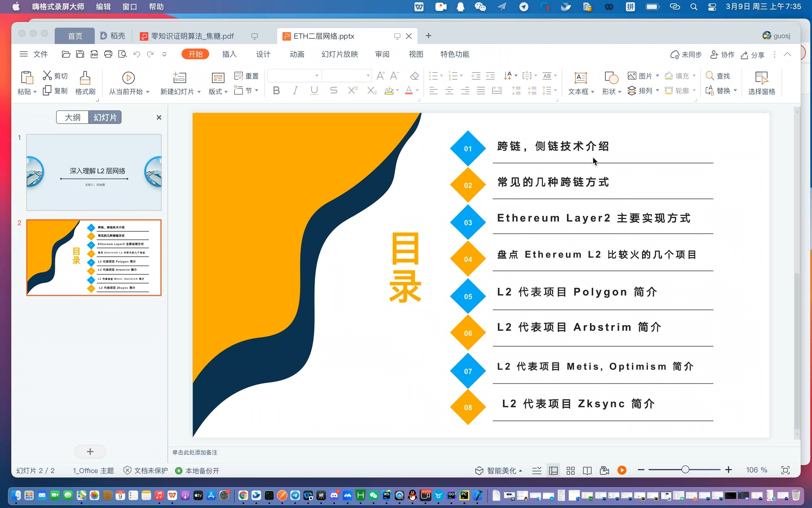This screenshot has width=812, height=508.
Task: Expand New Slide (新建幻灯片) dropdown
Action: point(199,92)
